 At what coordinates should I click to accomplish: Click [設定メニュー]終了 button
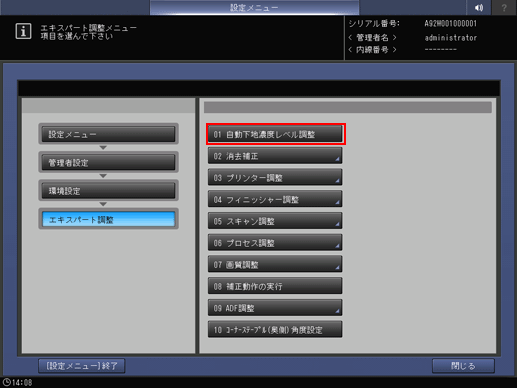(x=82, y=366)
